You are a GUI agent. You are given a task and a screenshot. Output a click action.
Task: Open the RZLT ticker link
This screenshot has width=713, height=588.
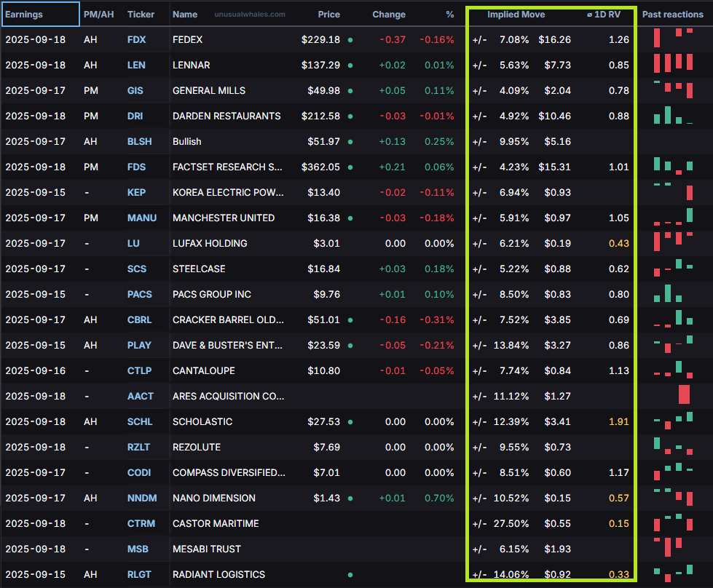pos(138,447)
